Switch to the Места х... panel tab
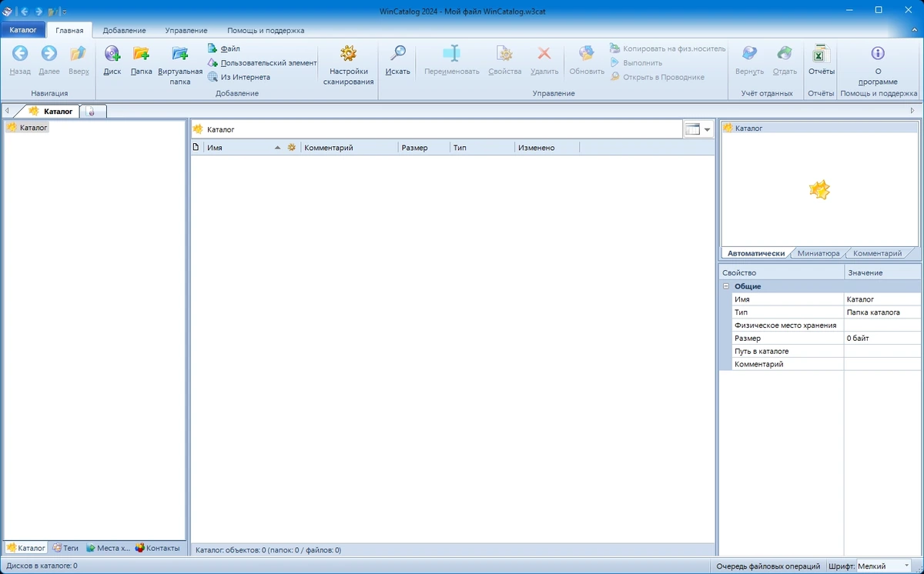This screenshot has height=574, width=924. [x=108, y=548]
